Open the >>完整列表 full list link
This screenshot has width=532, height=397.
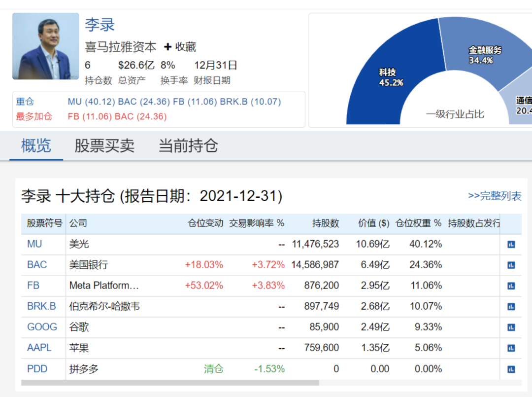point(495,196)
